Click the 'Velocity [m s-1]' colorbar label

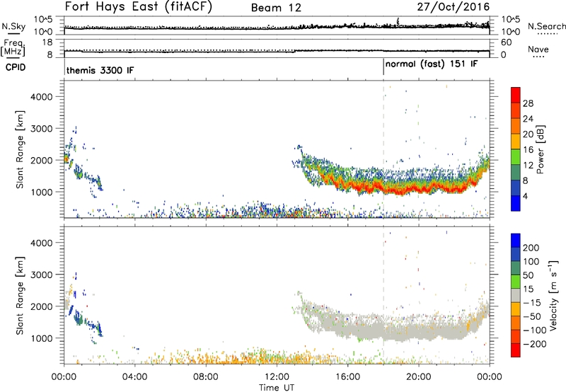pyautogui.click(x=553, y=295)
